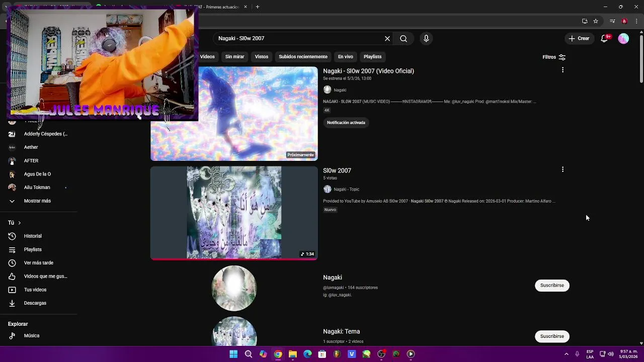
Task: Subscribe to the Nagaki channel
Action: coord(552,285)
